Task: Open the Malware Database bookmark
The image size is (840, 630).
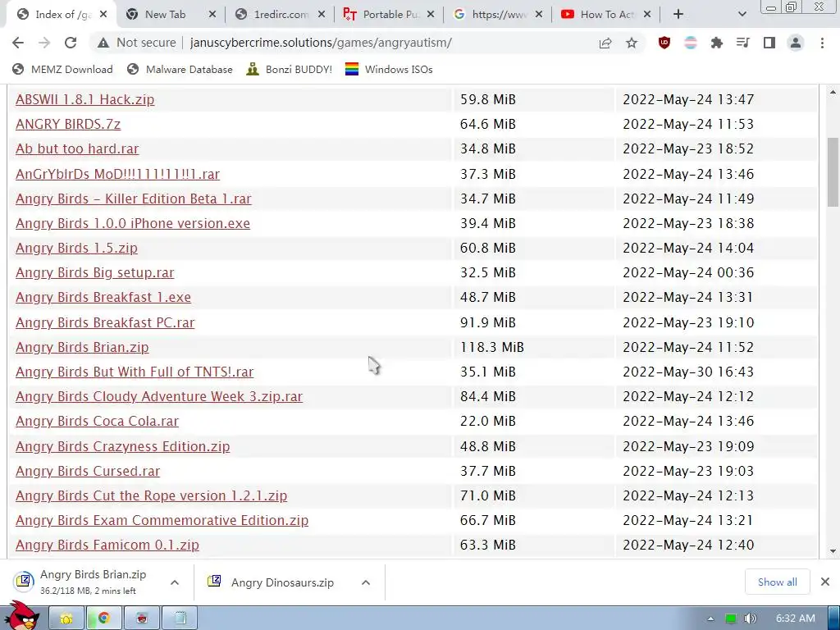Action: [x=180, y=69]
